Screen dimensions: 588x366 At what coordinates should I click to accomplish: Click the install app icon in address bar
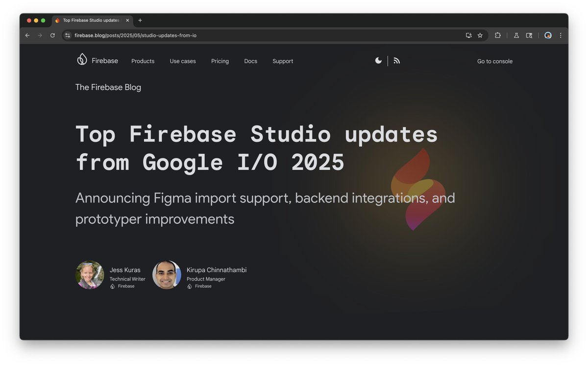pyautogui.click(x=468, y=35)
